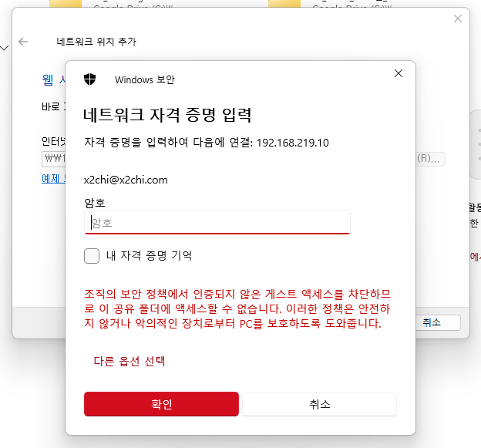Click the browse (R)... button in the wizard

[430, 159]
